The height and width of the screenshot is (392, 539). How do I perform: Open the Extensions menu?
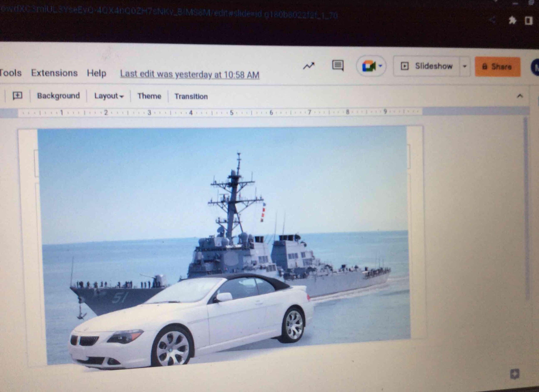point(54,73)
